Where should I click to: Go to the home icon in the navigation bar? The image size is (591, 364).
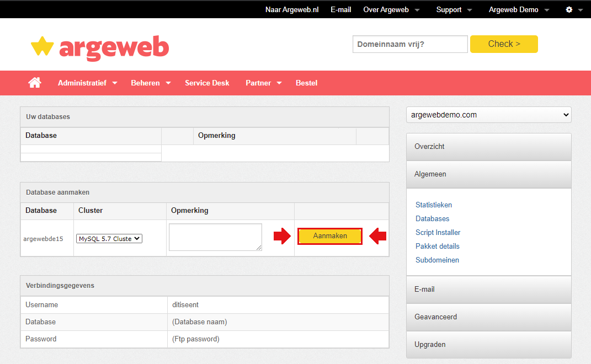[x=35, y=83]
